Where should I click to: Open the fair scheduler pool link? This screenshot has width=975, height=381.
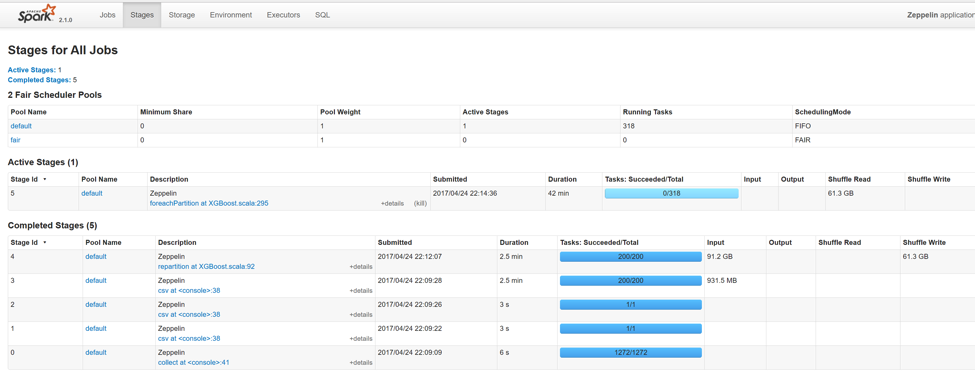point(16,140)
